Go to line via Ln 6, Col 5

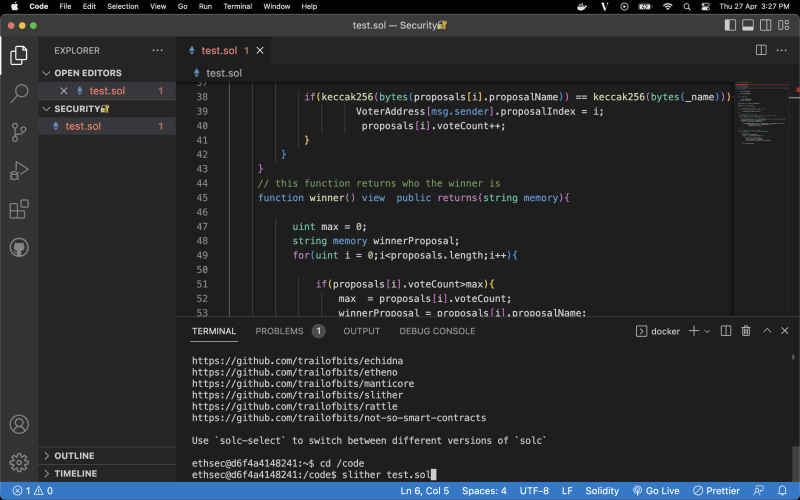[424, 491]
